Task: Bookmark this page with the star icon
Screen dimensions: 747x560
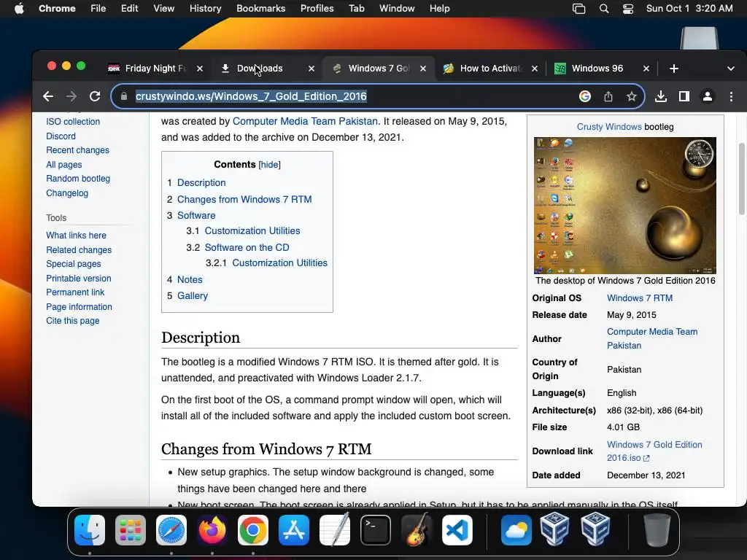Action: pyautogui.click(x=632, y=97)
